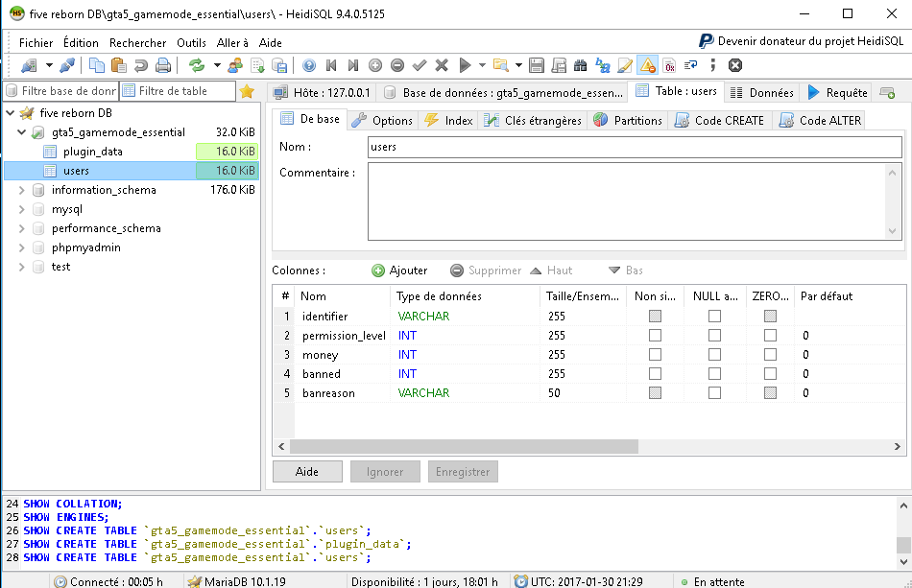Click the Bas move-down button
Viewport: 912px width, 588px height.
(626, 270)
